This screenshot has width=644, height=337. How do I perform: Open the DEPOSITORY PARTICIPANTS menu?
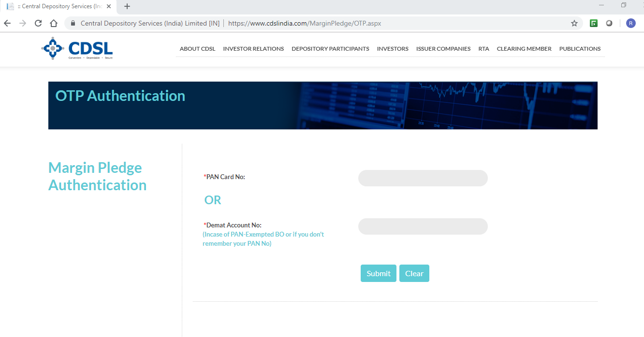click(330, 49)
